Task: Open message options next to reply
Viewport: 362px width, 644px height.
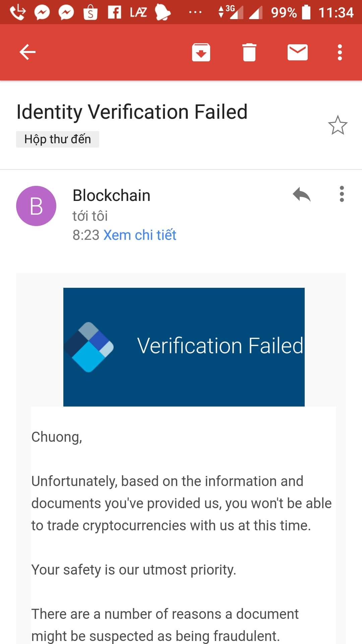Action: (x=342, y=194)
